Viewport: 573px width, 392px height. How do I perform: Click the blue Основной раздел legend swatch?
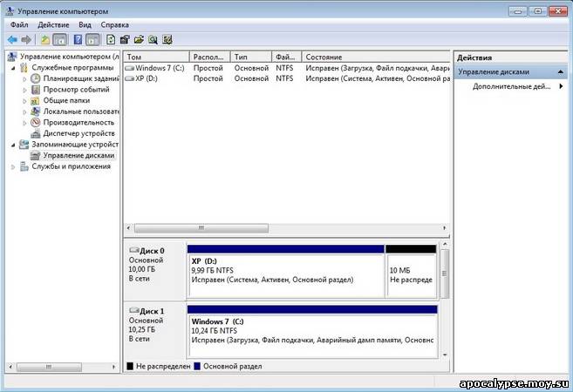tap(197, 366)
